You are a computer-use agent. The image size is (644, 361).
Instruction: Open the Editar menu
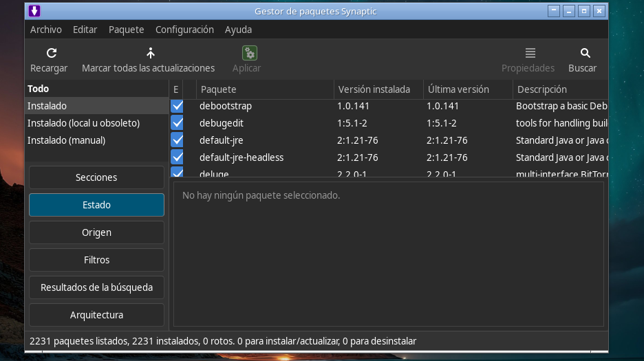tap(85, 30)
